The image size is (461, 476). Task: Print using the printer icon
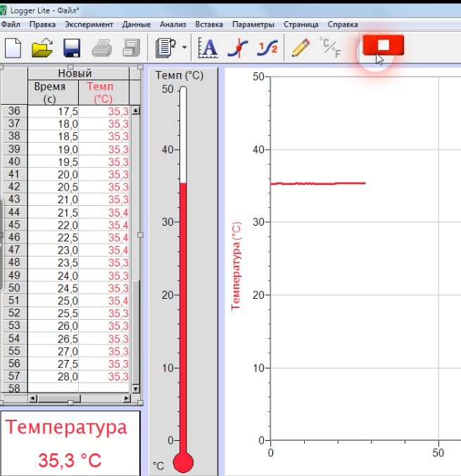(102, 48)
